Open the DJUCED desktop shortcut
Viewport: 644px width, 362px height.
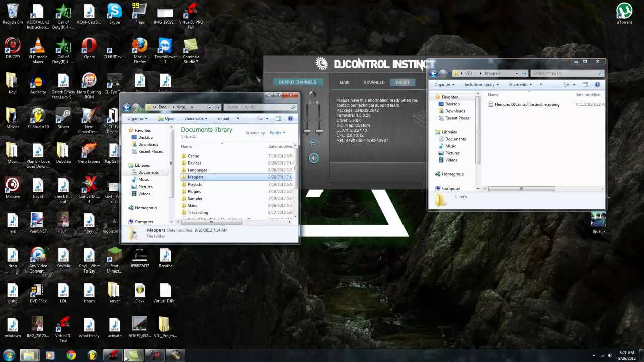click(x=12, y=48)
